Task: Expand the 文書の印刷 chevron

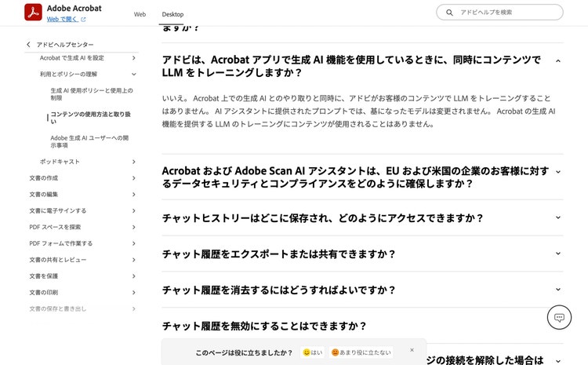Action: 134,293
